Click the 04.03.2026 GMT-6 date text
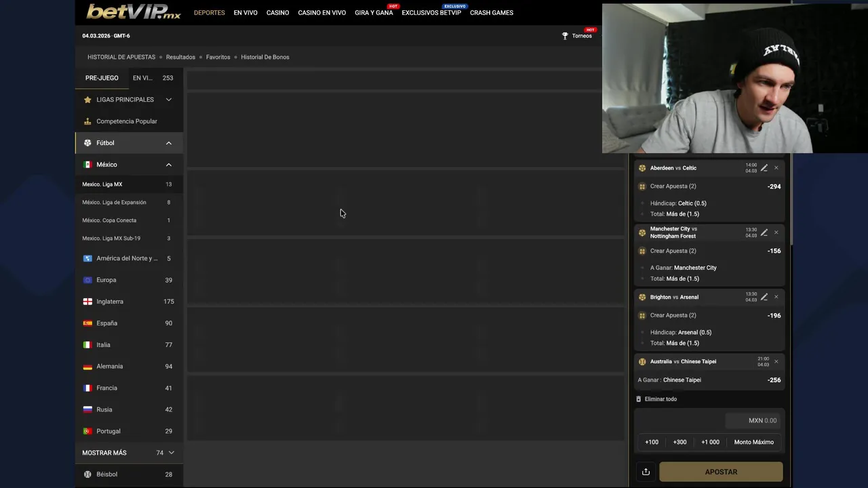Image resolution: width=868 pixels, height=488 pixels. click(106, 36)
